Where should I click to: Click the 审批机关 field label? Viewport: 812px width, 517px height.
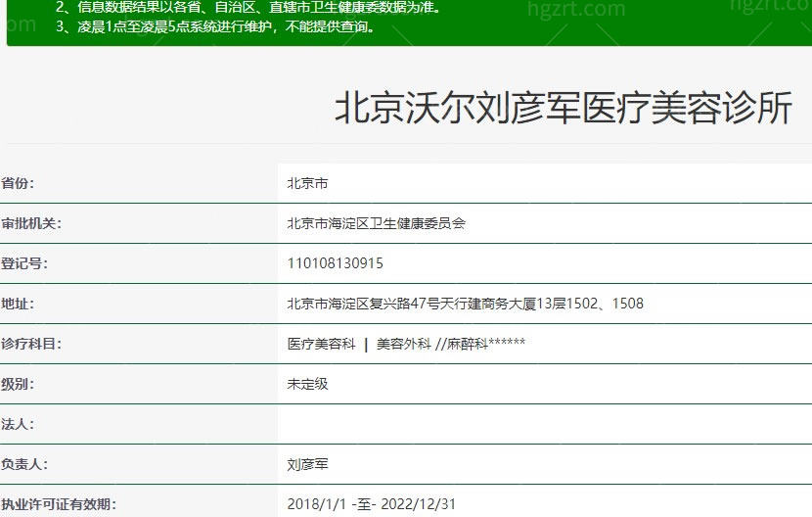tap(31, 223)
